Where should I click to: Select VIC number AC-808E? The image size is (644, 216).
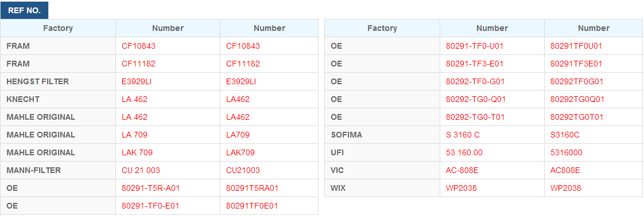coord(463,170)
